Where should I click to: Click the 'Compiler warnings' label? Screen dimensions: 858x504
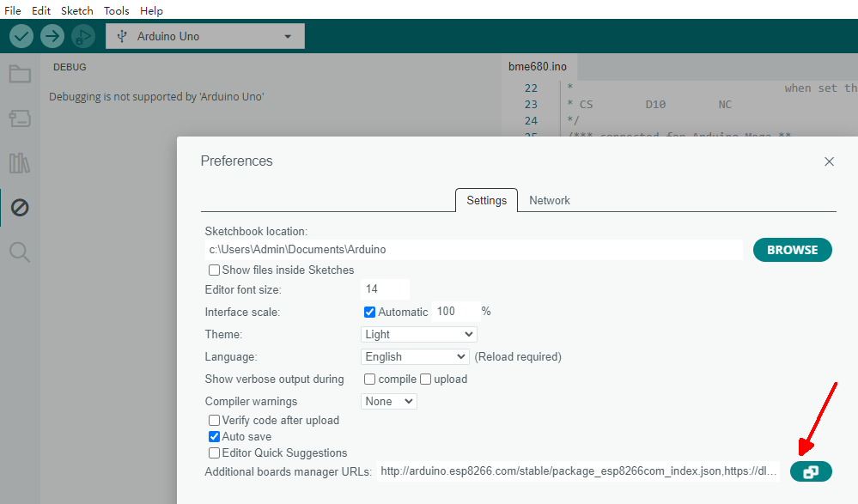click(x=251, y=402)
